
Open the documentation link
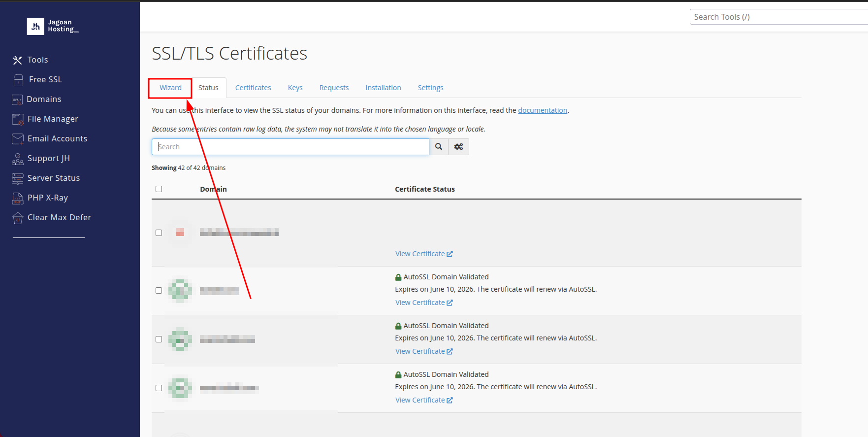click(x=542, y=110)
